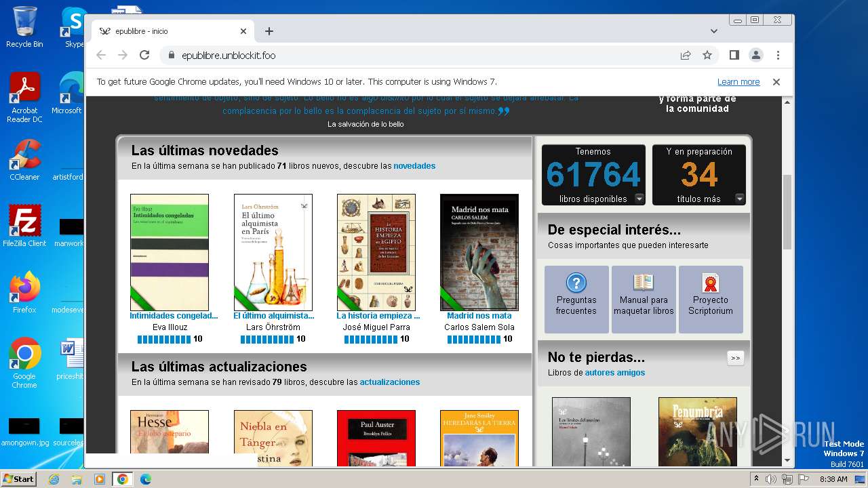Open amongown.jpg file on desktop
This screenshot has height=488, width=868.
[24, 430]
